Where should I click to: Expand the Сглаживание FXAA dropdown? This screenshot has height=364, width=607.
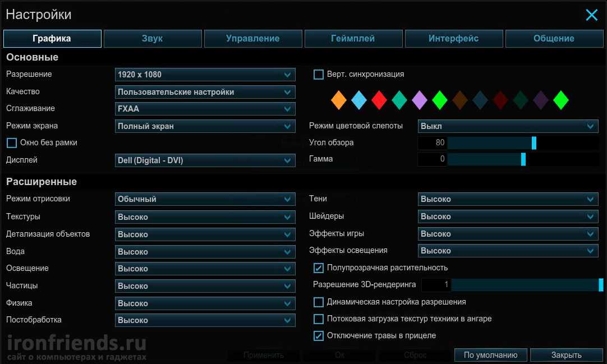(205, 109)
